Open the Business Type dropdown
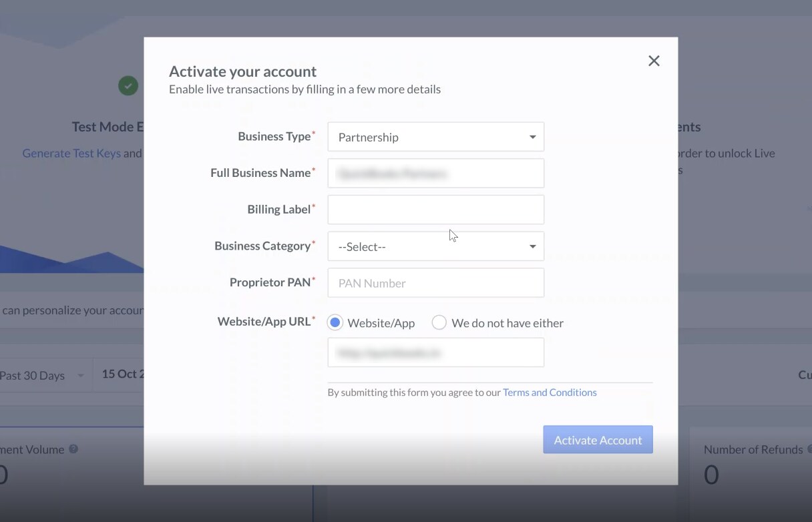The height and width of the screenshot is (522, 812). tap(435, 136)
